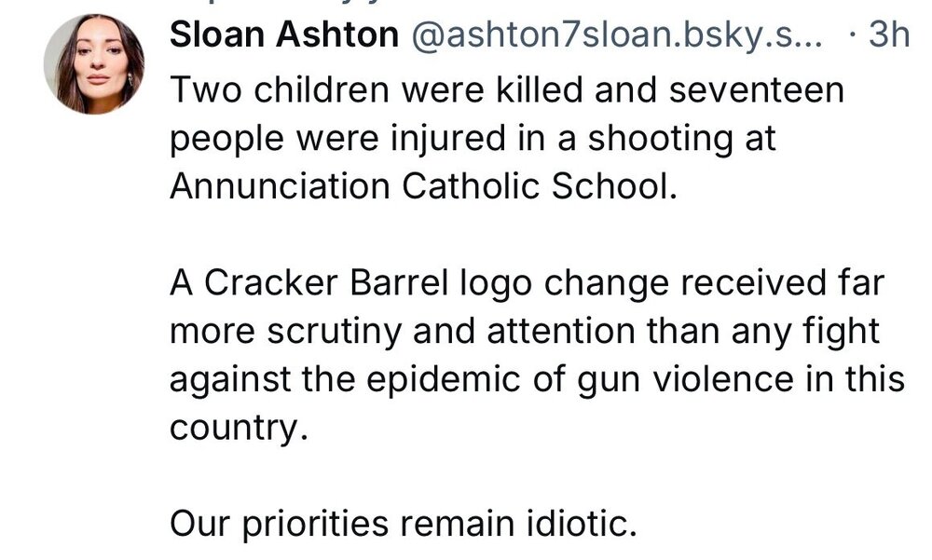
Task: Click the word "shooting" in the first paragraph
Action: [x=661, y=140]
